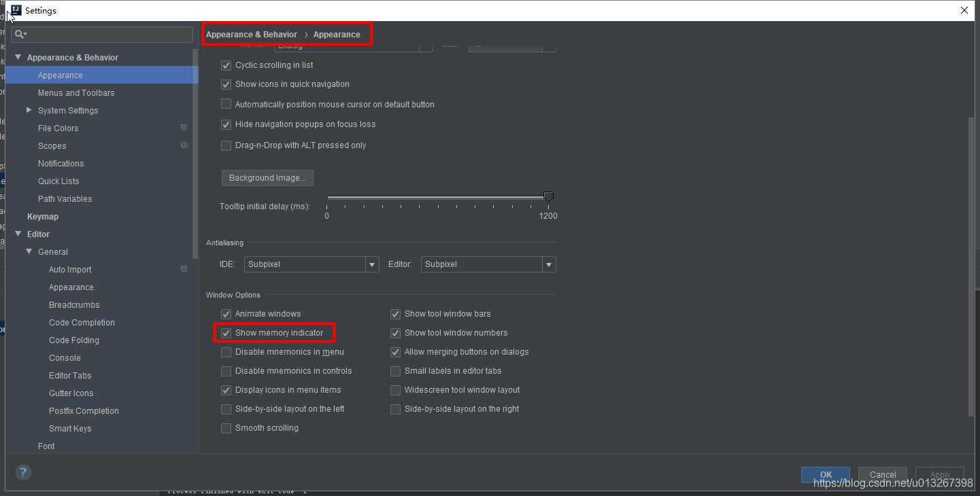Enable Drag-n-Drop with ALT pressed only
This screenshot has width=980, height=496.
pos(226,145)
